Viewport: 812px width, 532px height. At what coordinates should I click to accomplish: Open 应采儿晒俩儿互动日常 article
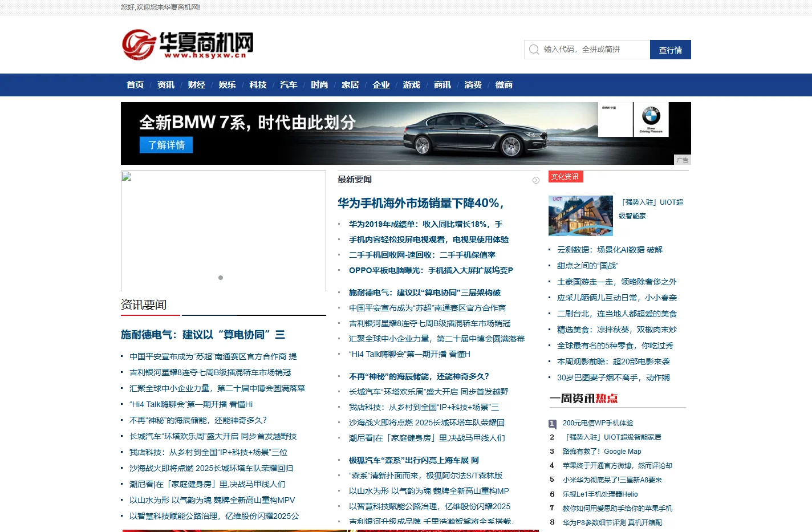click(617, 298)
